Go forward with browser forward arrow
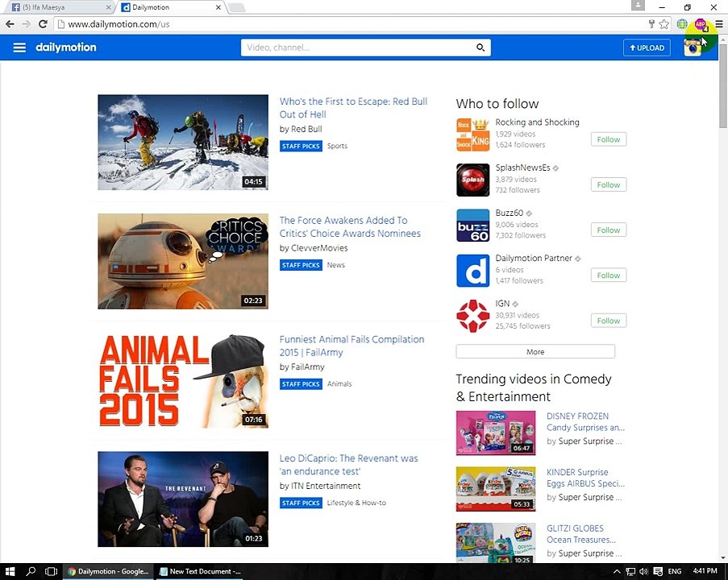 tap(26, 24)
